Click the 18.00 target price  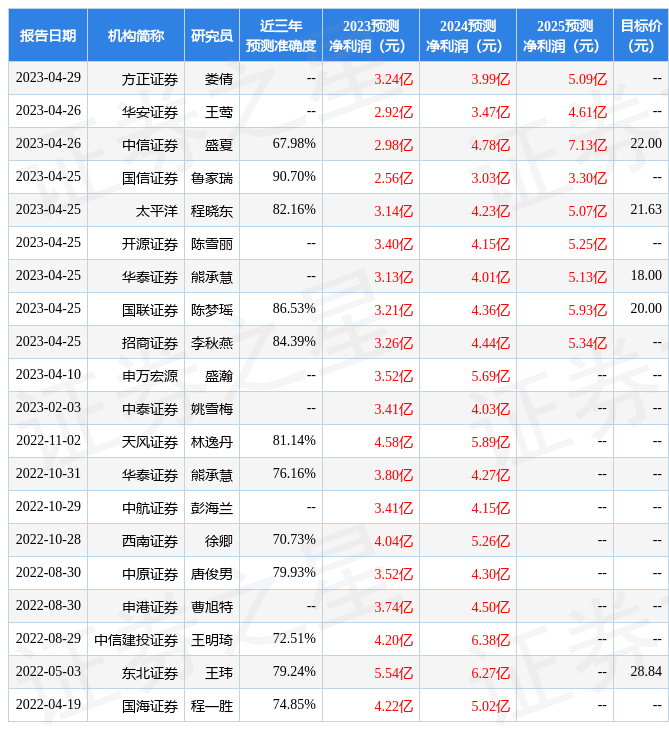646,275
